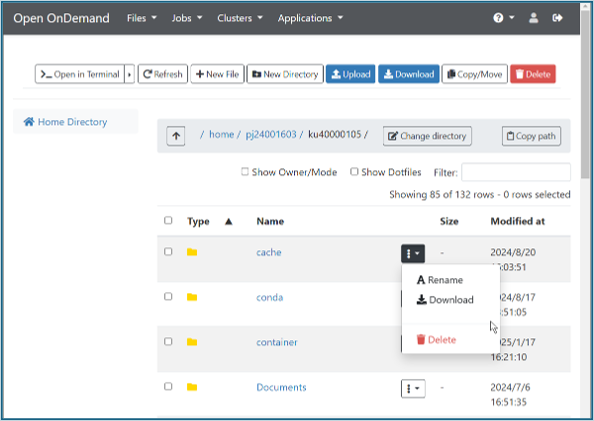Click the conda folder icon
Image resolution: width=594 pixels, height=421 pixels.
point(192,297)
